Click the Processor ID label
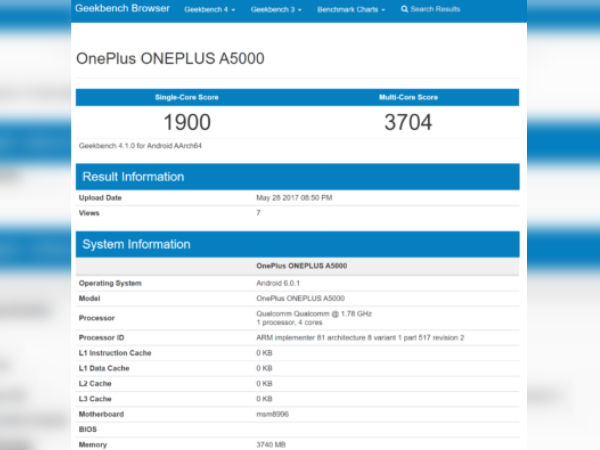Image resolution: width=600 pixels, height=450 pixels. tap(101, 338)
